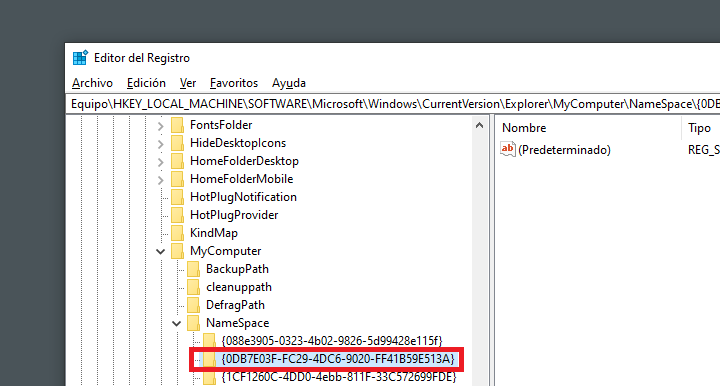720x386 pixels.
Task: Select the NameSpace folder icon
Action: pos(193,323)
